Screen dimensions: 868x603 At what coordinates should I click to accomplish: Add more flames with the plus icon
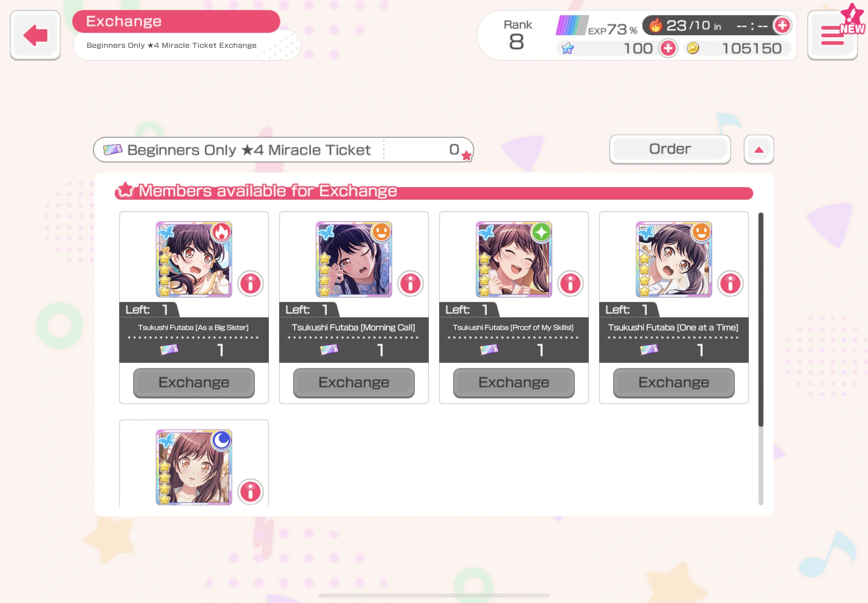coord(782,26)
